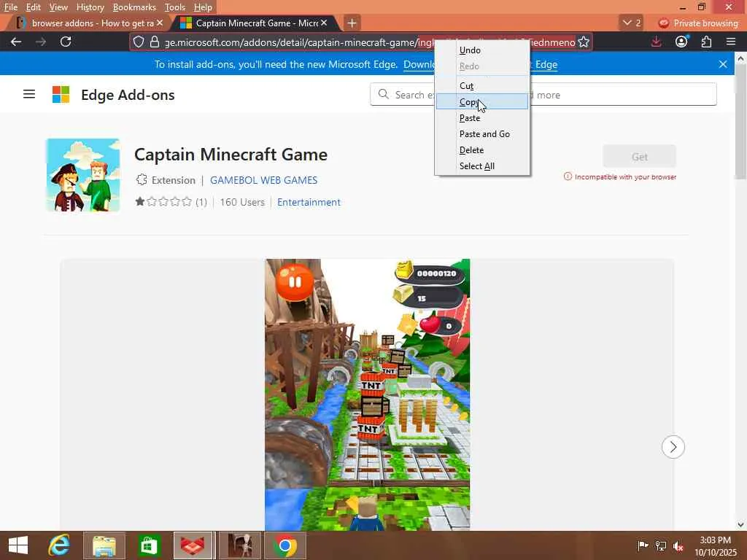Open the Tools menu
Screen dimensions: 747x560
click(x=174, y=7)
